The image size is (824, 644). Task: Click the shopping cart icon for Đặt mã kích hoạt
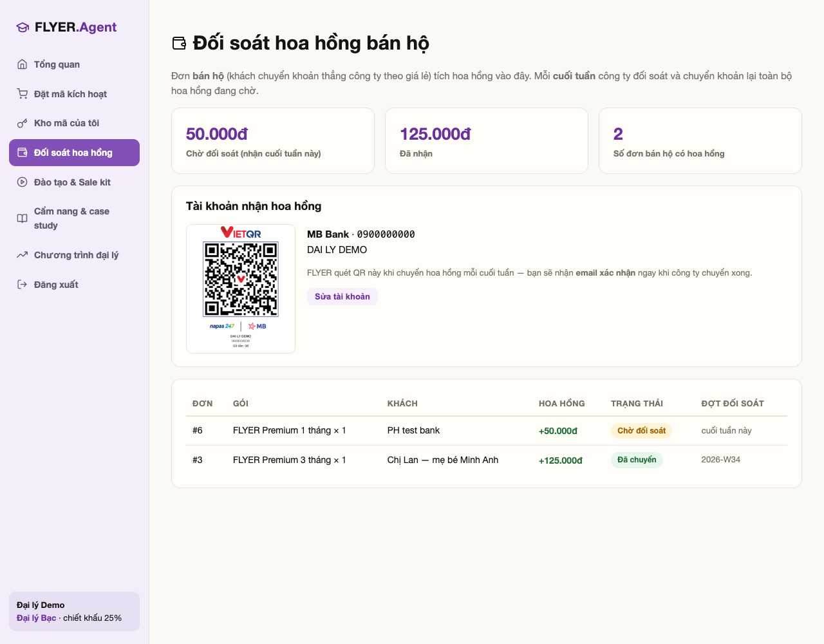tap(22, 93)
